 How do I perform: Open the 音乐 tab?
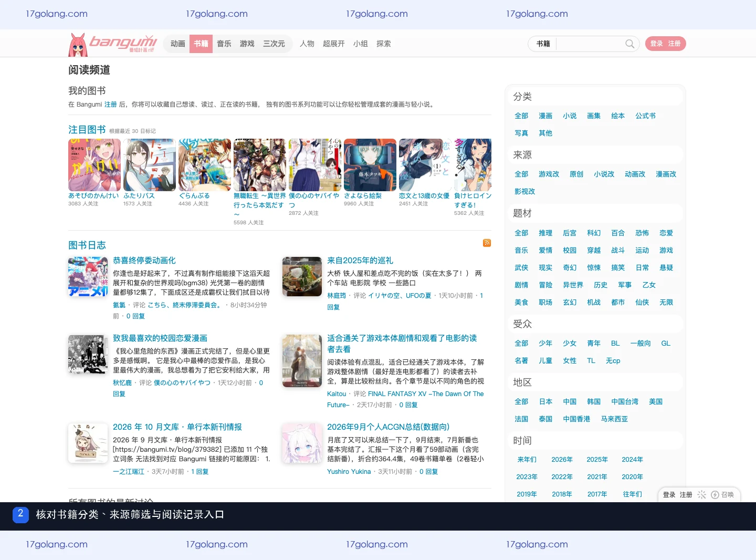tap(224, 44)
